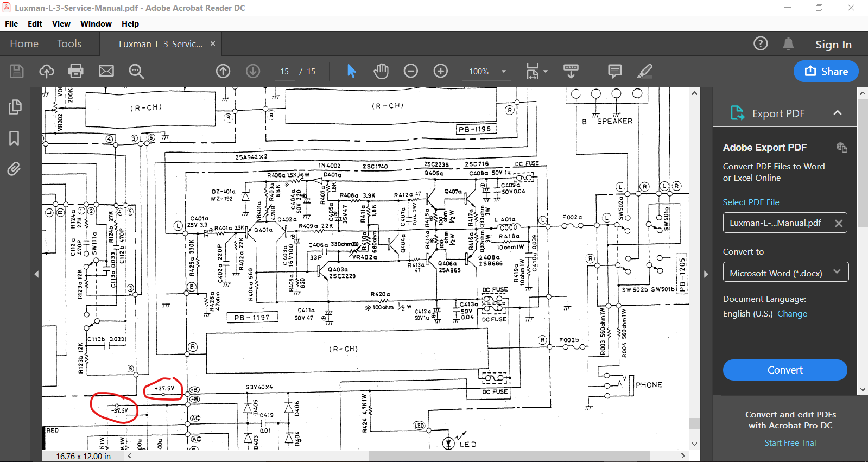Image resolution: width=868 pixels, height=462 pixels.
Task: Click the read mode scrolling icon
Action: coord(571,71)
